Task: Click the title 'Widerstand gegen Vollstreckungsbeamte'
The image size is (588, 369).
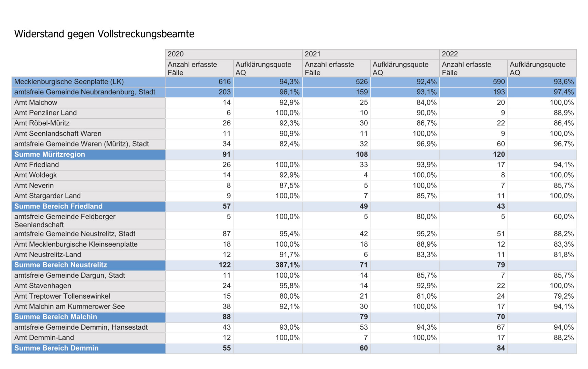Action: point(104,34)
